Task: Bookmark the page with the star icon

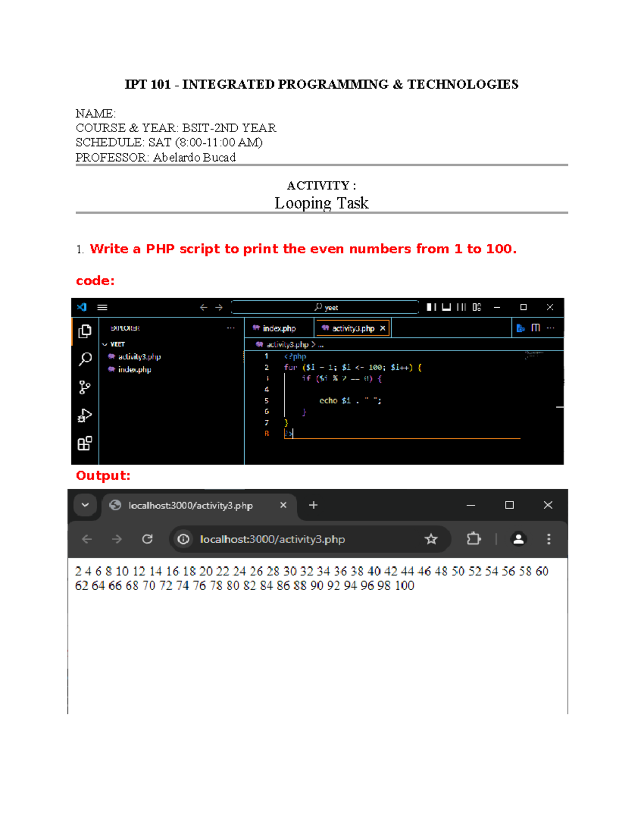Action: coord(431,538)
